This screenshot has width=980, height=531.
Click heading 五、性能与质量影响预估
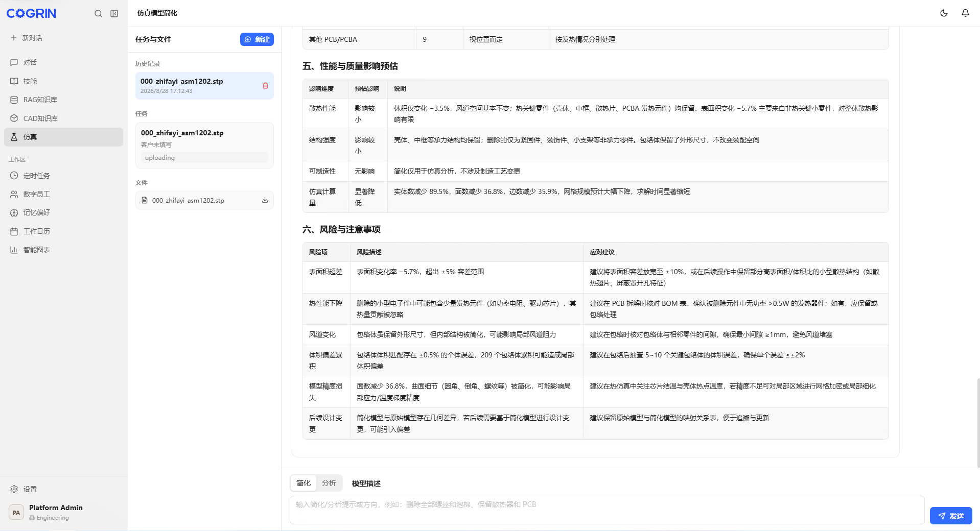click(350, 66)
